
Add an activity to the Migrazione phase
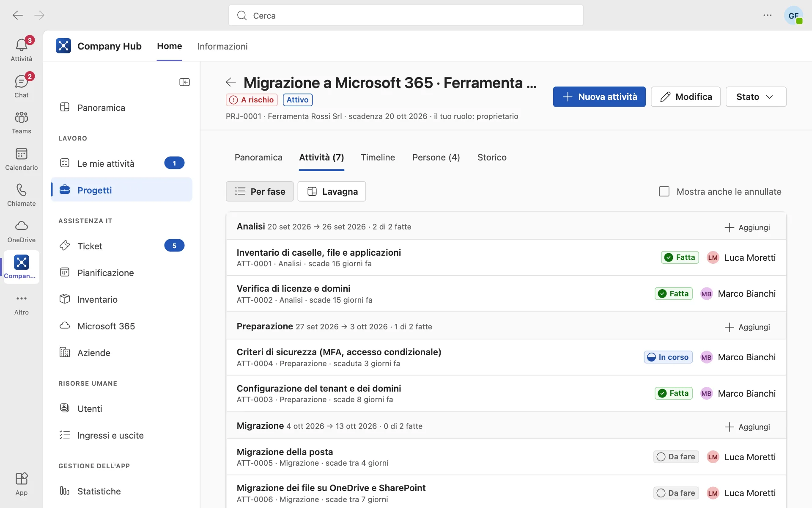[747, 427]
